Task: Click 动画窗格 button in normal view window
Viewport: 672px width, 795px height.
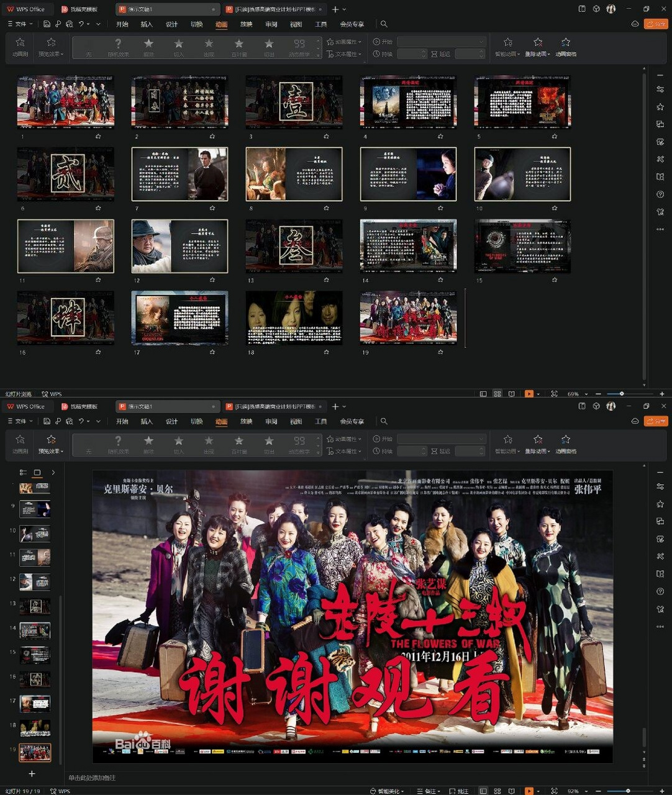Action: pyautogui.click(x=565, y=444)
